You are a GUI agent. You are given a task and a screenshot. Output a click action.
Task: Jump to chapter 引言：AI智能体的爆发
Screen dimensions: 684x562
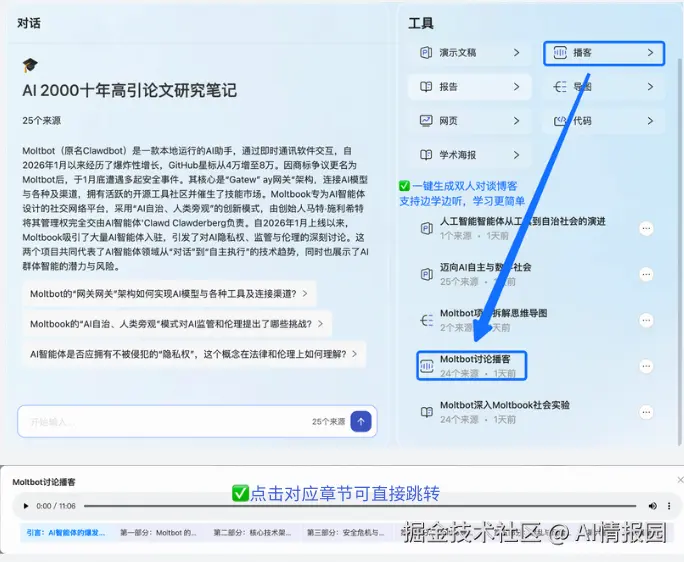(65, 533)
